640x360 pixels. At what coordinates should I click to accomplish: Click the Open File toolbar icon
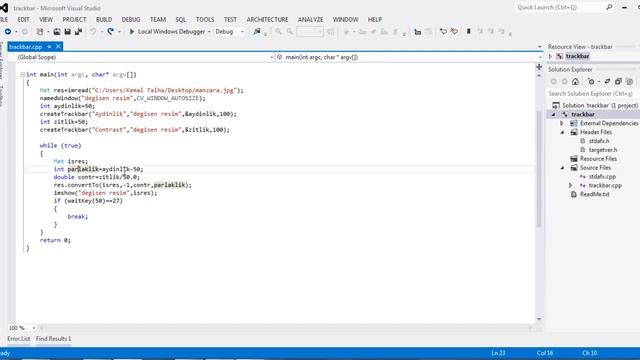(57, 31)
